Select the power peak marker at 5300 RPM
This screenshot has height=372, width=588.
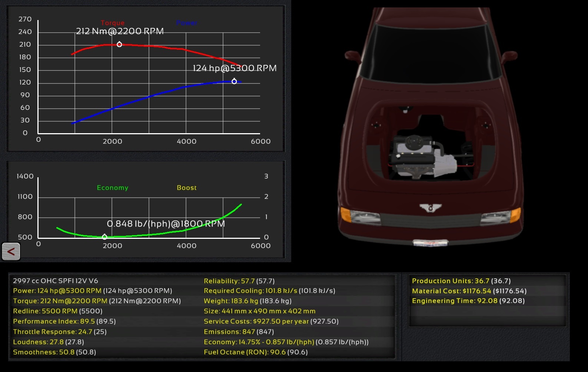click(x=234, y=81)
